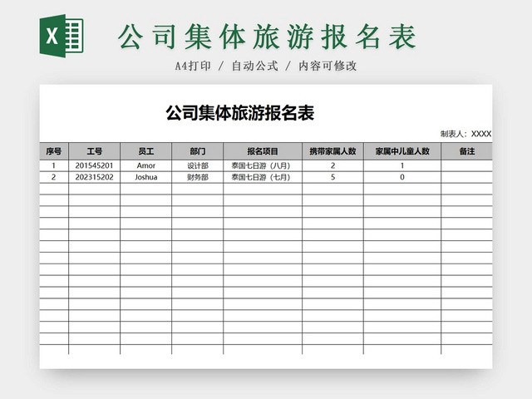Select the black sheet heading 公司集体旅游报名表
The image size is (532, 399).
240,113
